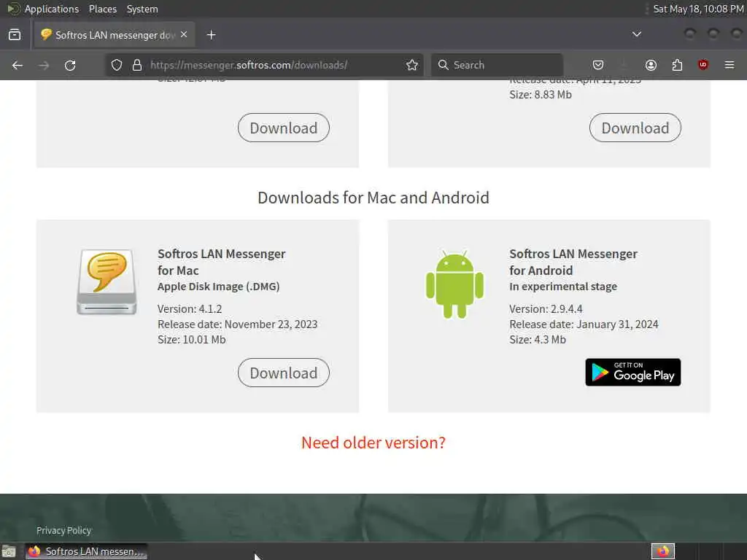This screenshot has width=747, height=560.
Task: Open the Privacy Policy footer link
Action: click(x=64, y=531)
